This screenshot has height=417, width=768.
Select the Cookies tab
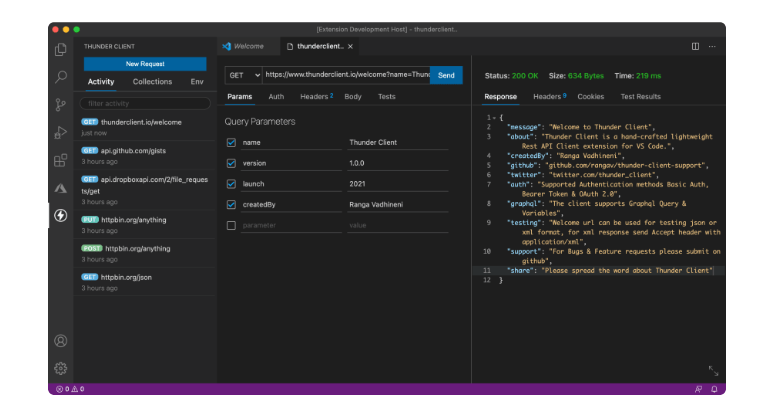591,97
